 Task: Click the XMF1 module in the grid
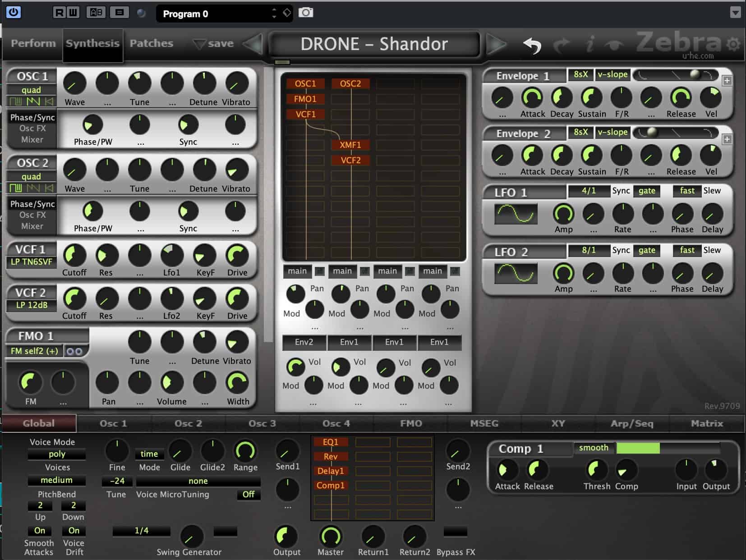pyautogui.click(x=350, y=145)
